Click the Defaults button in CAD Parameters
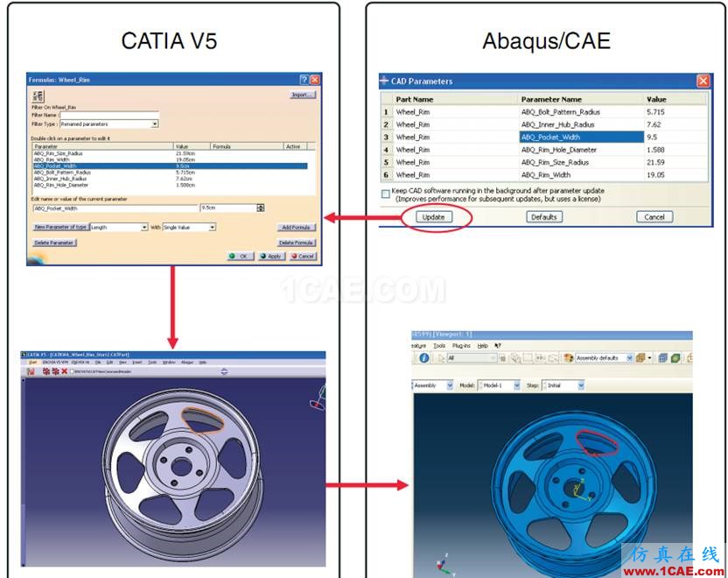 point(544,217)
